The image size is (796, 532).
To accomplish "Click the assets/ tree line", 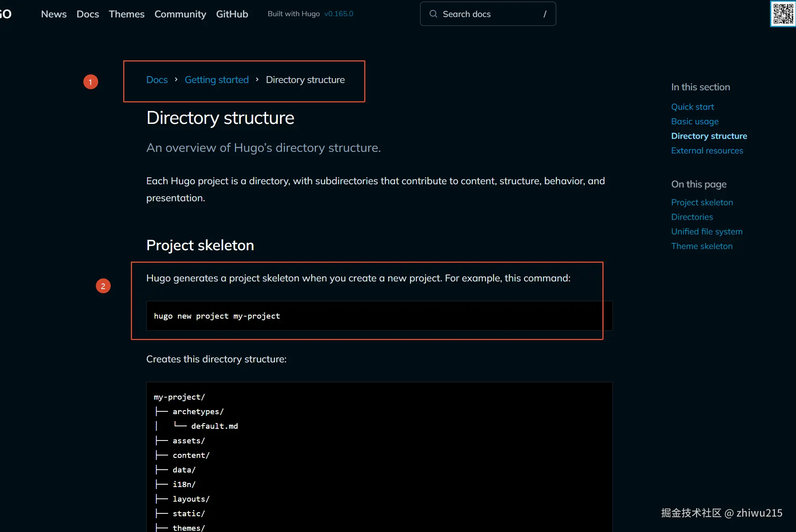I will 189,441.
